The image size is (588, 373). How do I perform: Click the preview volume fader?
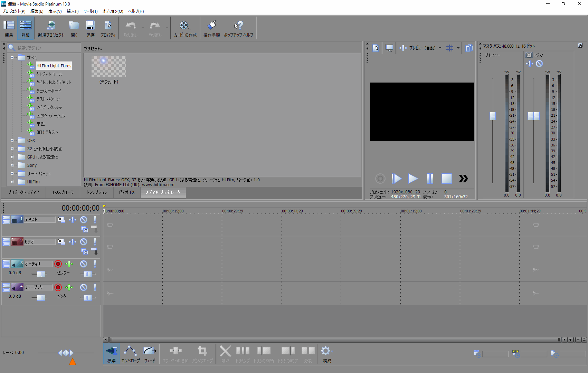click(x=493, y=116)
